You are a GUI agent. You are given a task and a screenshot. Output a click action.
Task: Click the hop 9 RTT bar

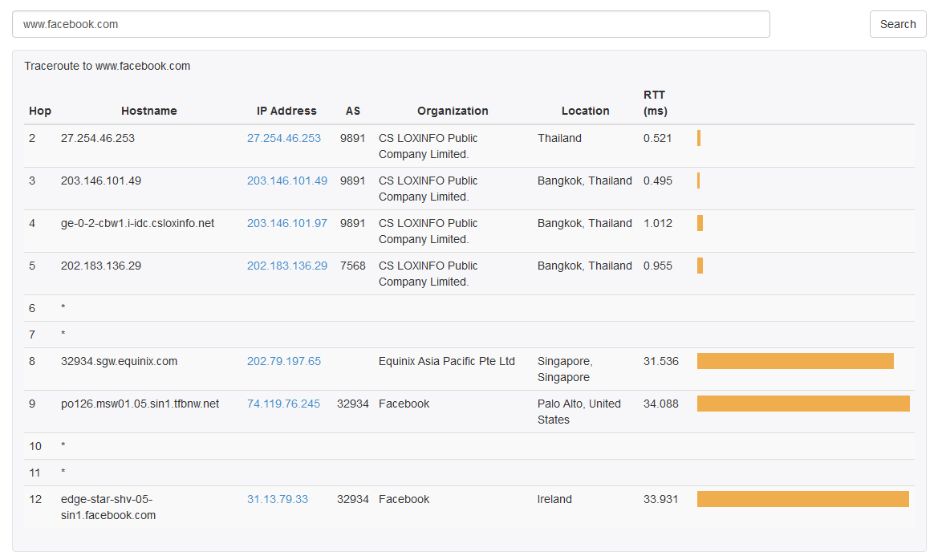point(803,404)
